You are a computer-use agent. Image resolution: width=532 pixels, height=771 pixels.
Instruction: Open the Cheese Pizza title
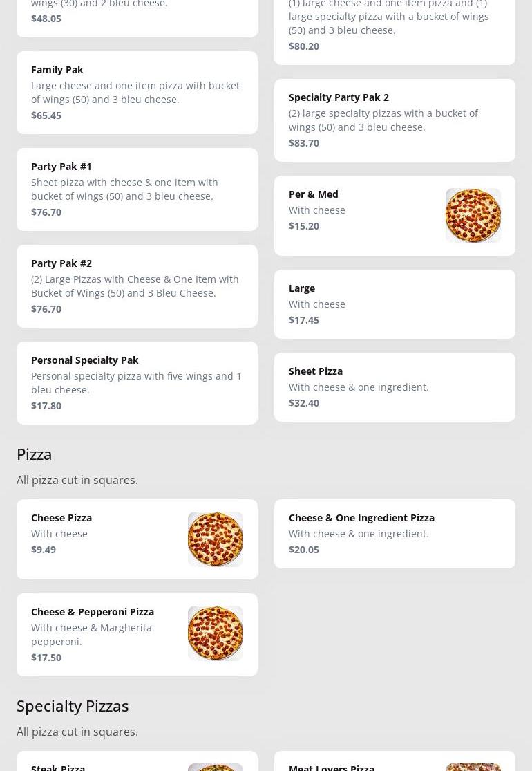61,518
